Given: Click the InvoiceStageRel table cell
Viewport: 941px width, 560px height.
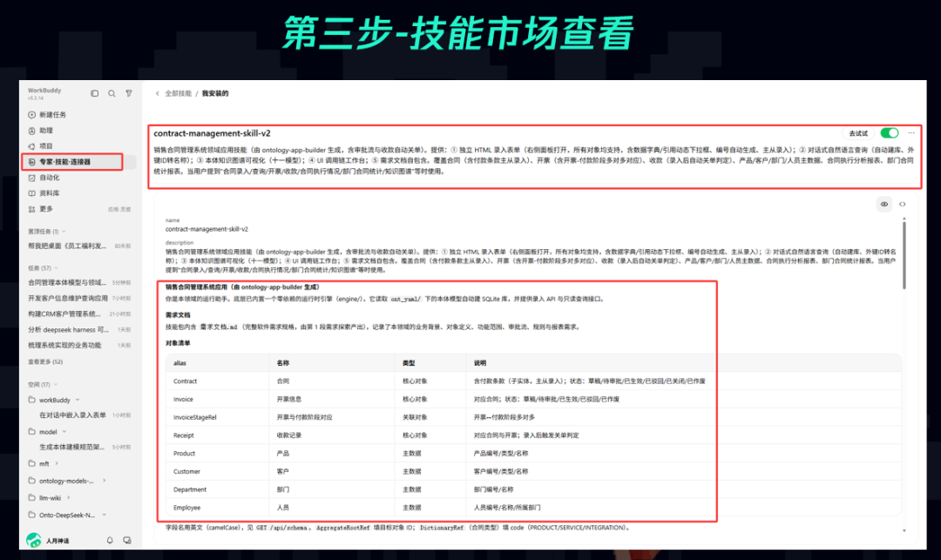Looking at the screenshot, I should tap(195, 417).
